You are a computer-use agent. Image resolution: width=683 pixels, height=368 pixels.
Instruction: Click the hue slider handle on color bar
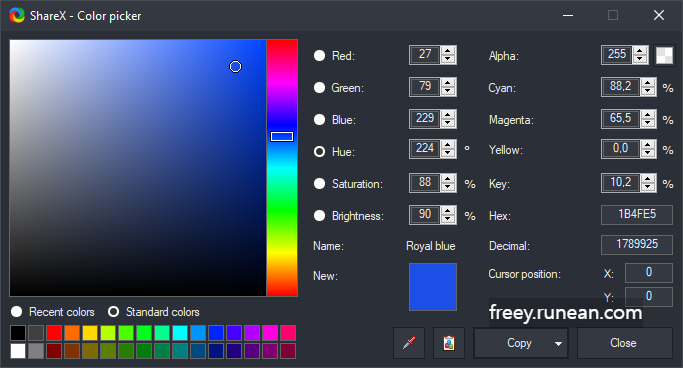(x=282, y=136)
